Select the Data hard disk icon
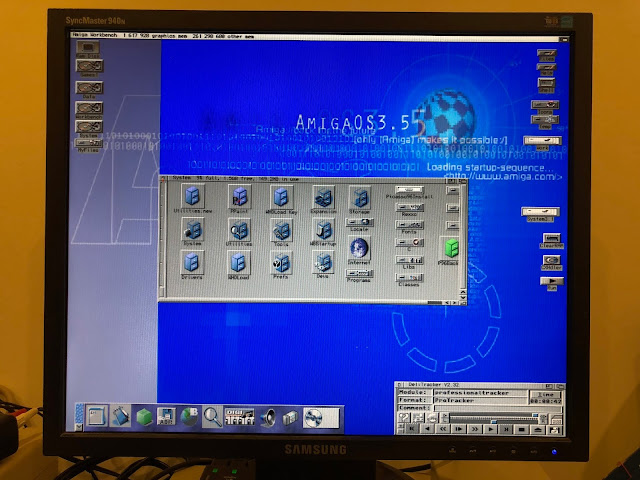 (x=89, y=87)
